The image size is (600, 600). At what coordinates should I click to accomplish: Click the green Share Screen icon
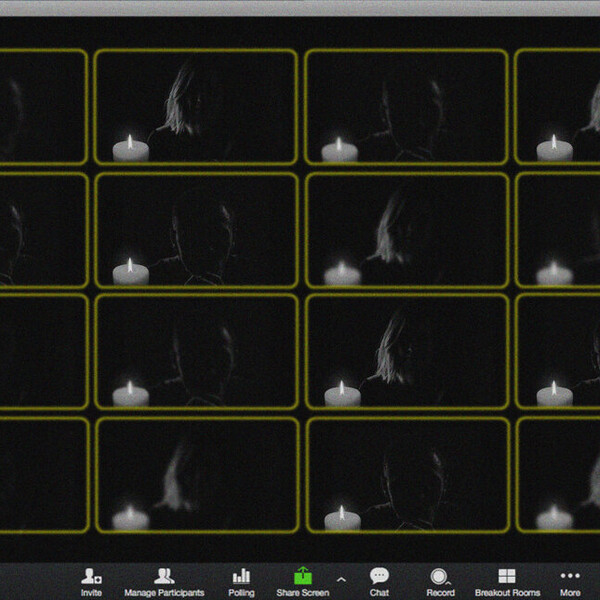tap(302, 576)
